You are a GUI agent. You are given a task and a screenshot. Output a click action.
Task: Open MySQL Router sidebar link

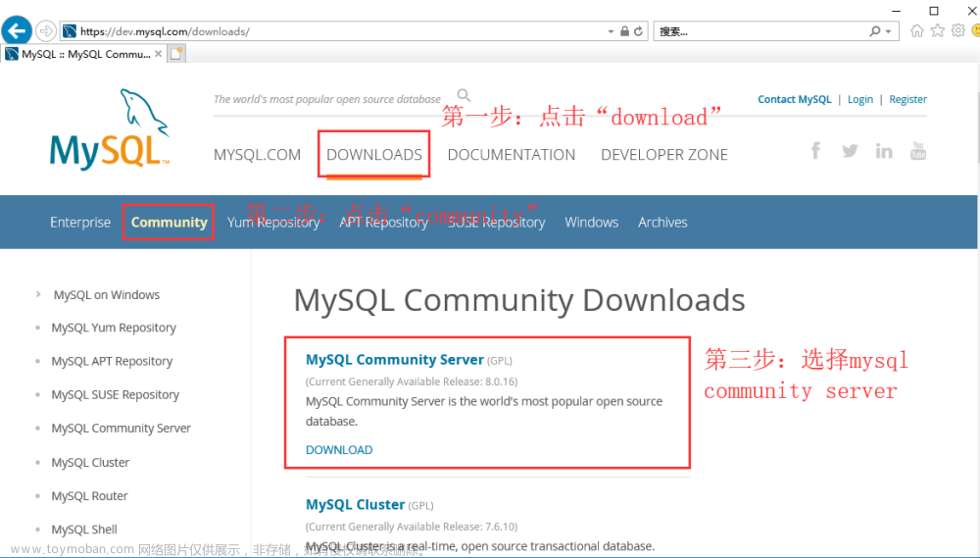89,496
